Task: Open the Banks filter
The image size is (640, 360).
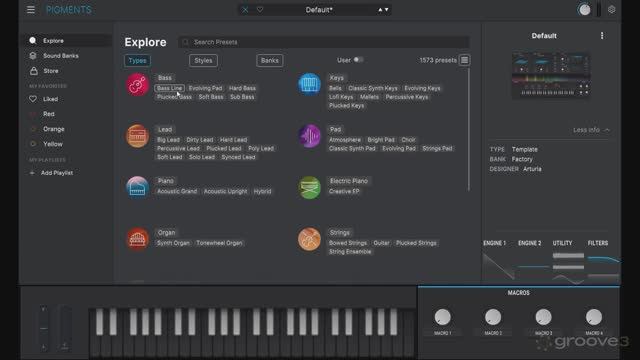Action: point(269,60)
